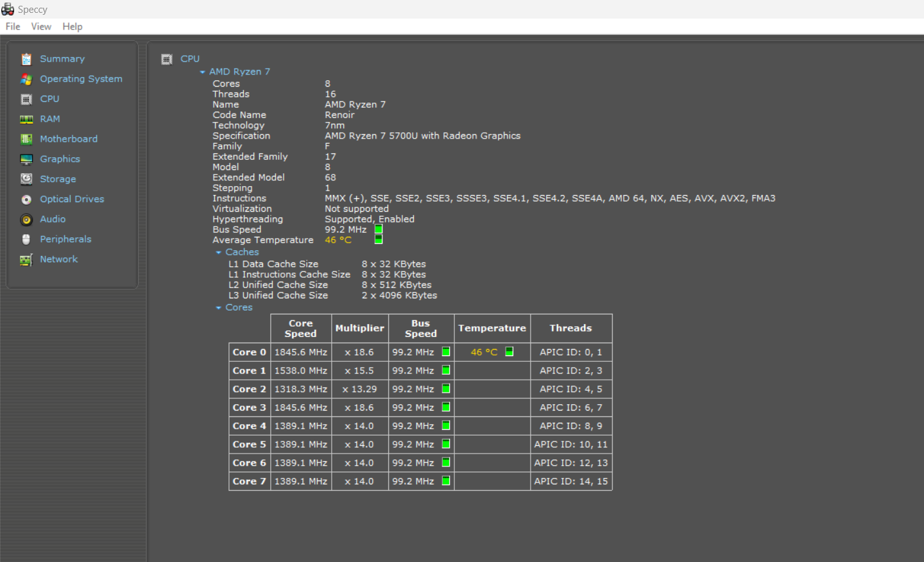Click the Temperature column header
924x562 pixels.
coord(492,328)
